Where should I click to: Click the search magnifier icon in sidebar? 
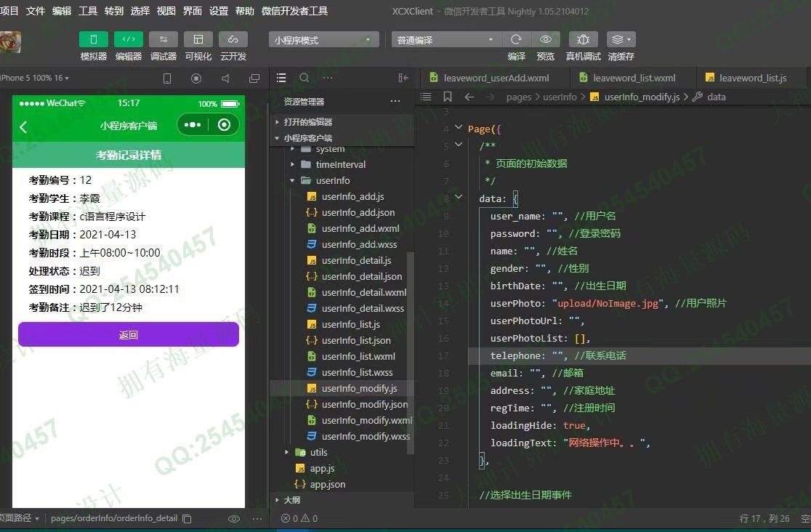pyautogui.click(x=304, y=78)
